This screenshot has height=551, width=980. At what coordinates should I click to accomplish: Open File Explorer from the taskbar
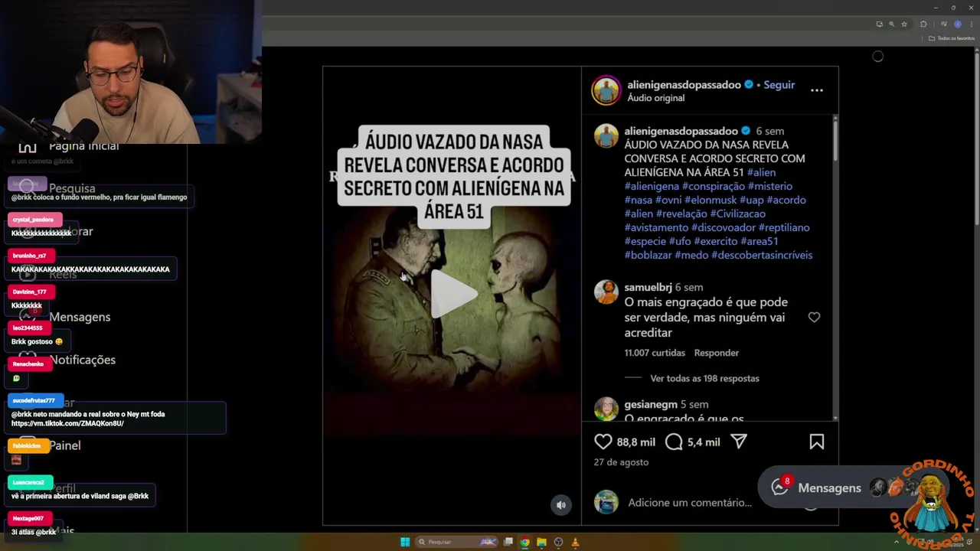(541, 542)
